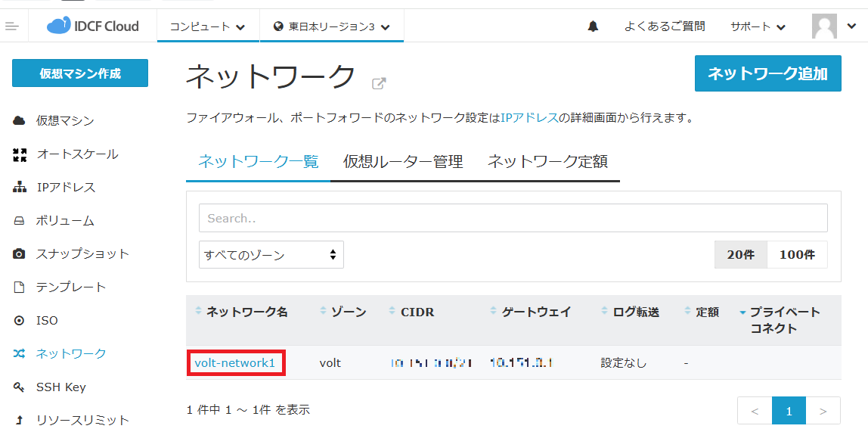The height and width of the screenshot is (432, 868).
Task: Show 100件 per page
Action: tap(797, 255)
